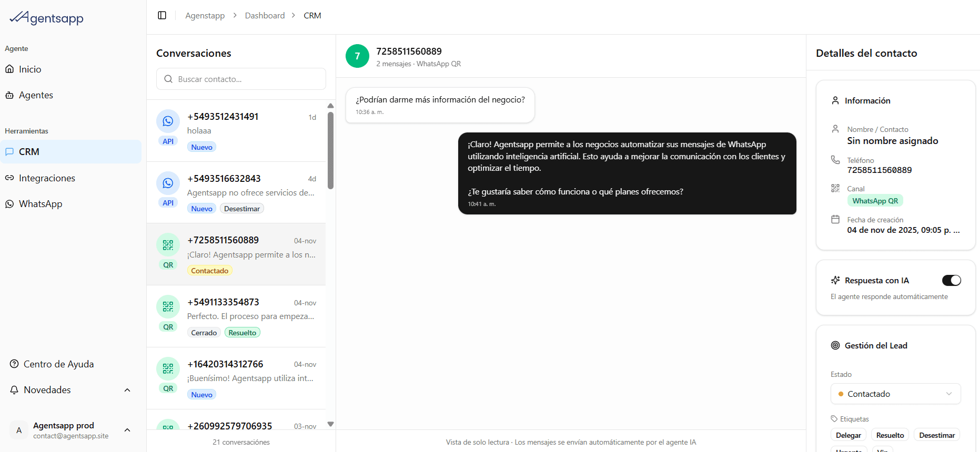Click Dashboard breadcrumb link
This screenshot has width=980, height=452.
point(265,15)
